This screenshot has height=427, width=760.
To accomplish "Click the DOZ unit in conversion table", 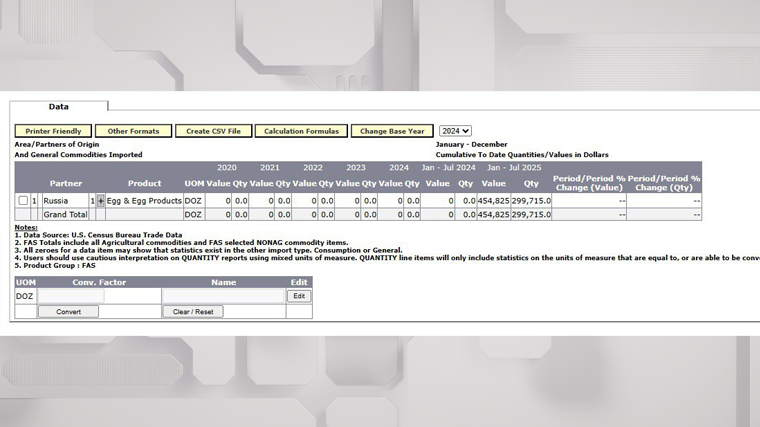I will coord(24,296).
